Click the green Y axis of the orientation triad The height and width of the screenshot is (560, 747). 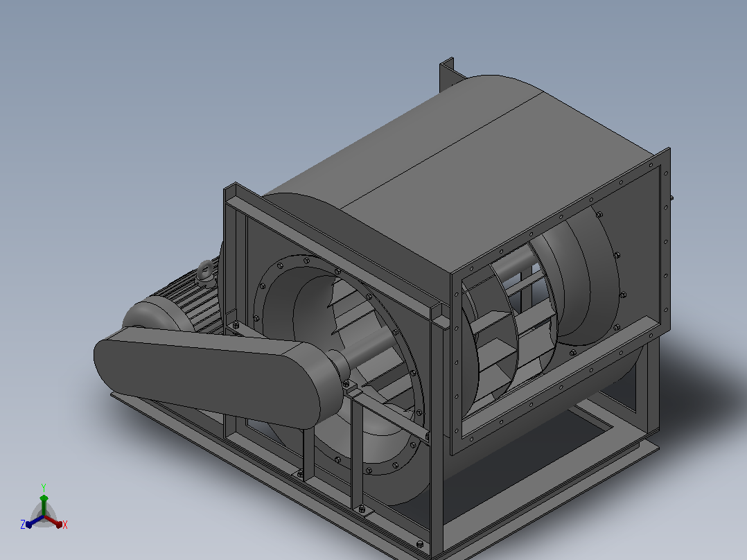(44, 505)
